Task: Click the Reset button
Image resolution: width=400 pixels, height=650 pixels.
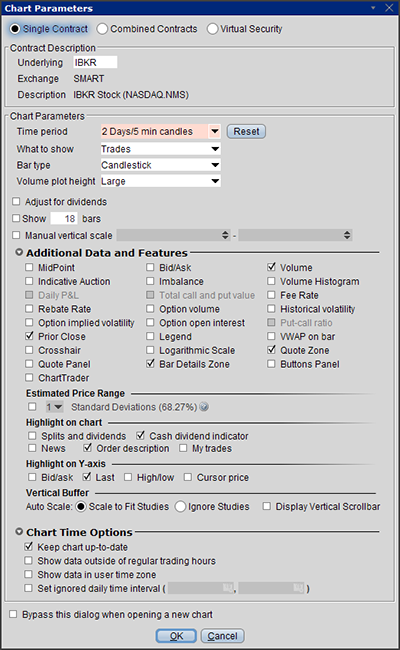Action: (x=246, y=131)
